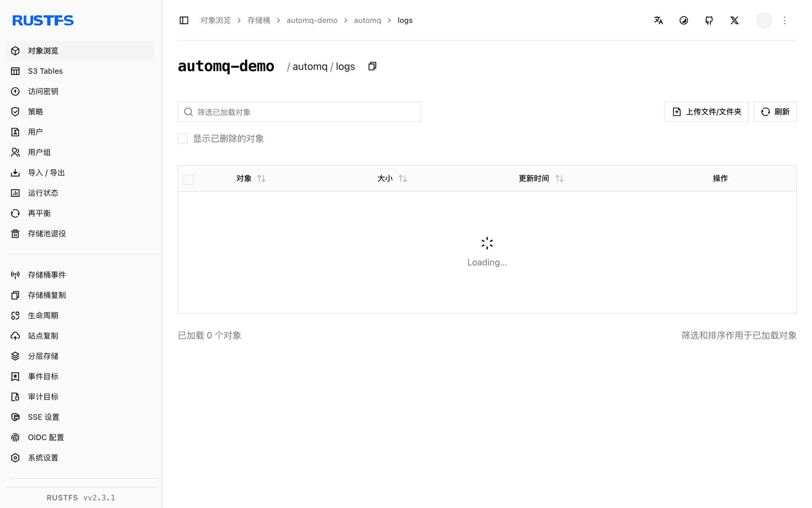812x508 pixels.
Task: Click the search magnifier icon
Action: coord(188,112)
